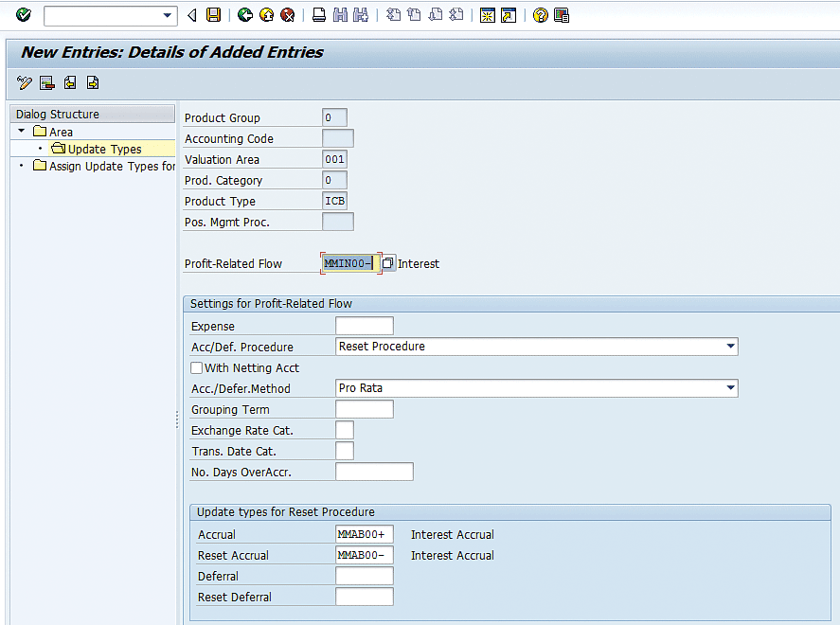Click the splitter handle beside dialog structure
This screenshot has height=625, width=840.
pos(177,420)
